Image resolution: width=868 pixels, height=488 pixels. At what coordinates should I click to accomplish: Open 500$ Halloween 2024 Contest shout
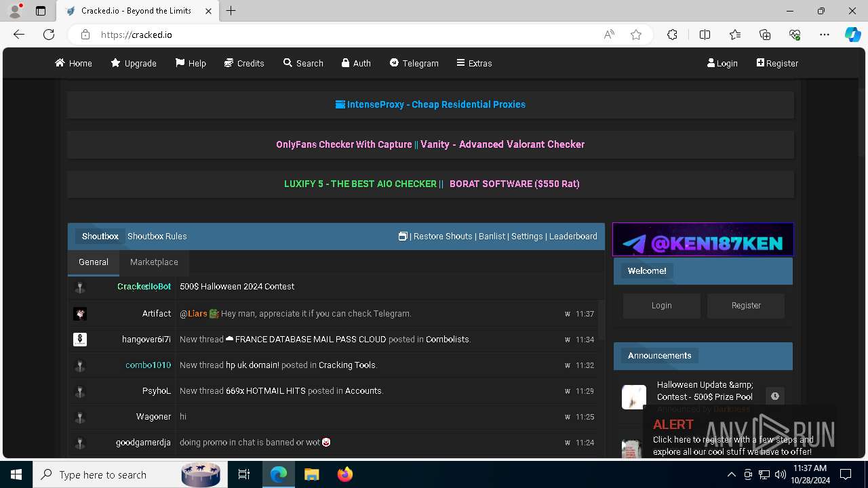237,287
